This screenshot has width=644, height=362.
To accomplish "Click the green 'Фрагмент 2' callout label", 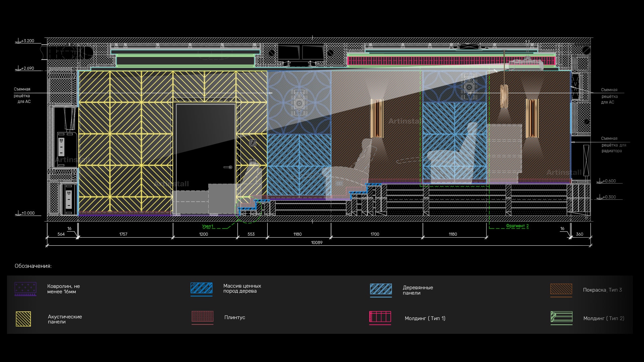I will pos(517,226).
